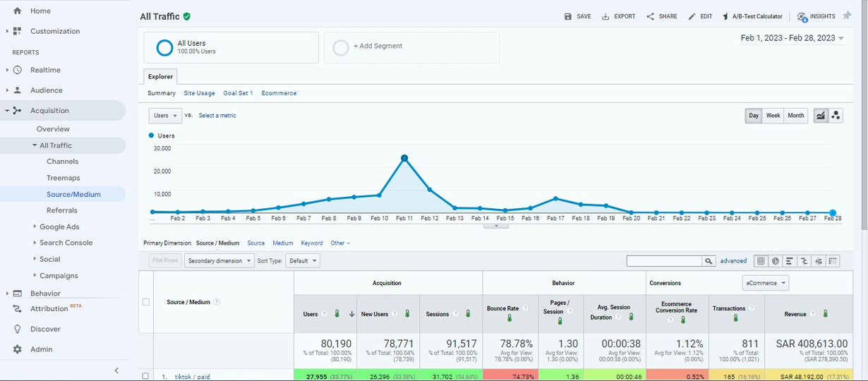The width and height of the screenshot is (868, 381).
Task: Switch to the Goal Set 1 tab
Action: click(238, 93)
